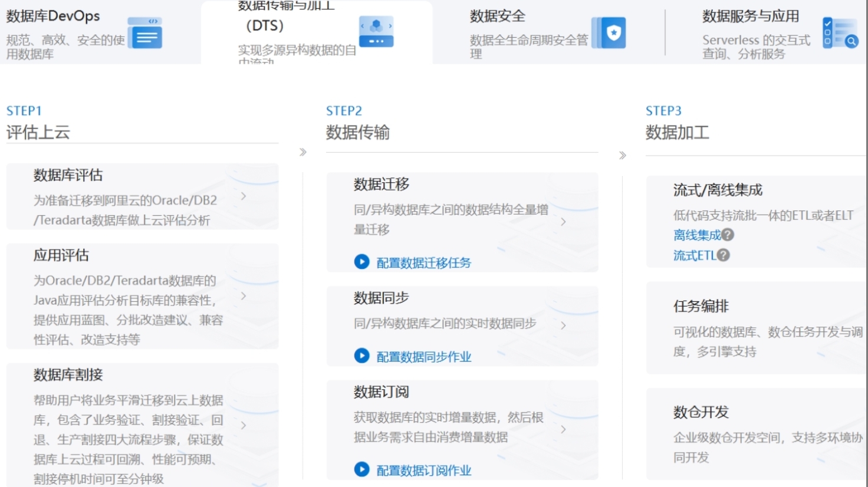Image resolution: width=868 pixels, height=487 pixels.
Task: Expand the 数据库评估 card arrow
Action: click(x=244, y=196)
